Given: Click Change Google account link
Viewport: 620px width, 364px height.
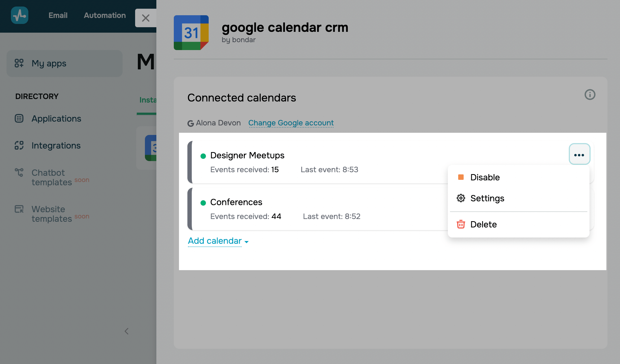Looking at the screenshot, I should click(291, 123).
